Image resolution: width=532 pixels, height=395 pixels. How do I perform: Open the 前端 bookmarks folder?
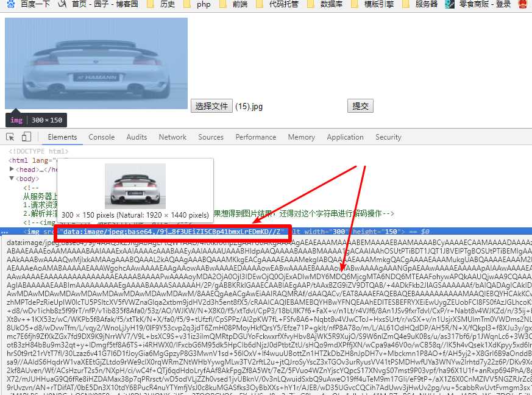pyautogui.click(x=233, y=4)
